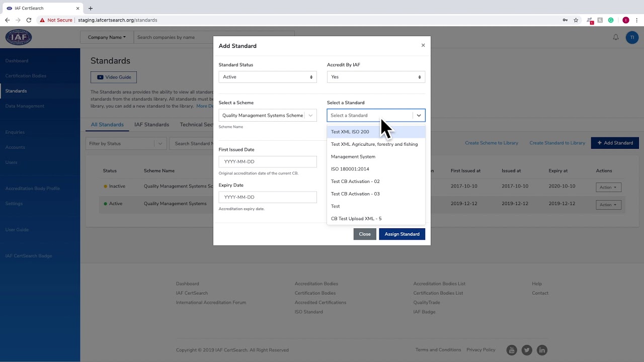This screenshot has height=362, width=644.
Task: Open Settings in the sidebar
Action: (14, 204)
